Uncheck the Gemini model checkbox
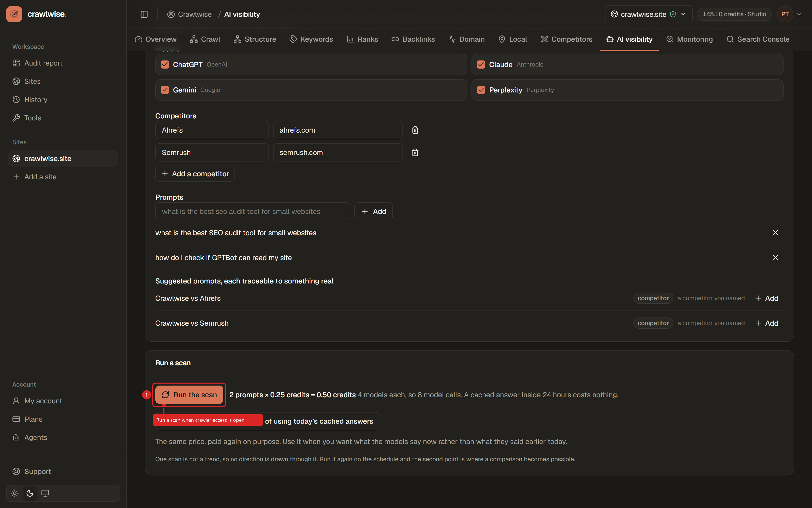Image resolution: width=812 pixels, height=508 pixels. pyautogui.click(x=165, y=90)
